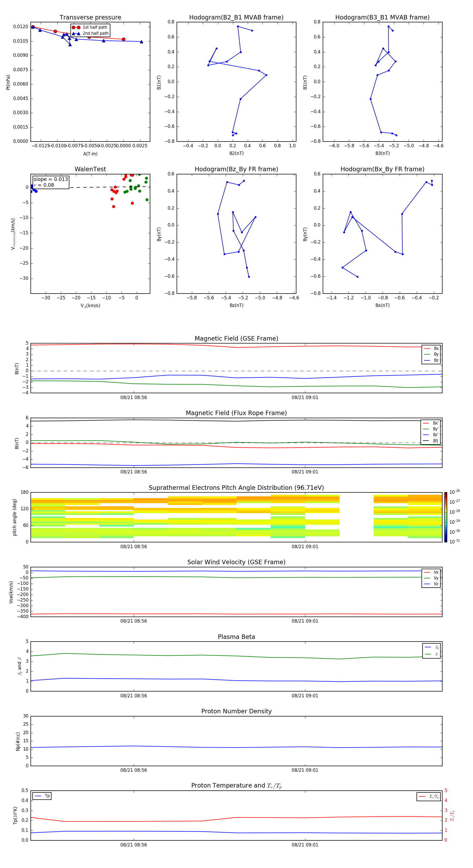Click the "Solar Wind Velocity (GSE Frame)" title
This screenshot has width=473, height=868.
click(236, 562)
